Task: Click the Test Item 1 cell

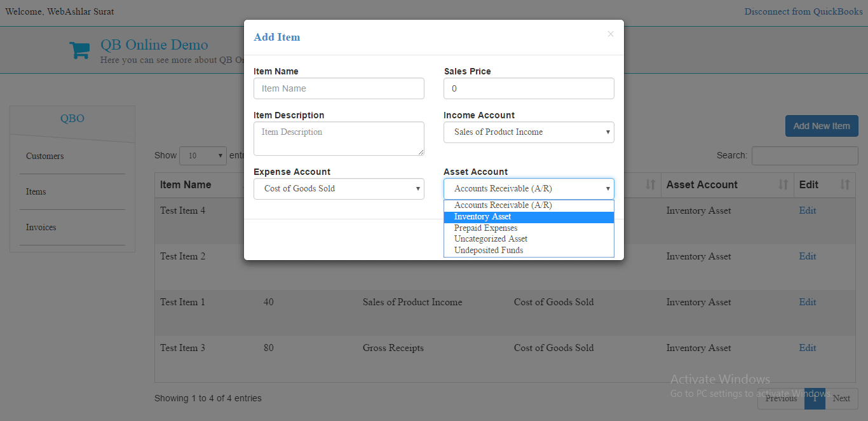Action: click(183, 302)
